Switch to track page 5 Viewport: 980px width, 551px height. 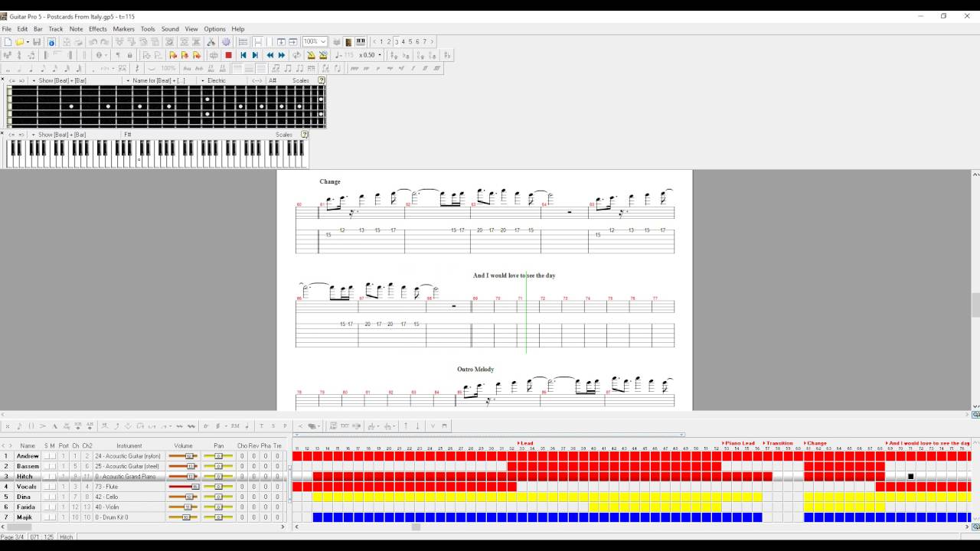coord(410,42)
